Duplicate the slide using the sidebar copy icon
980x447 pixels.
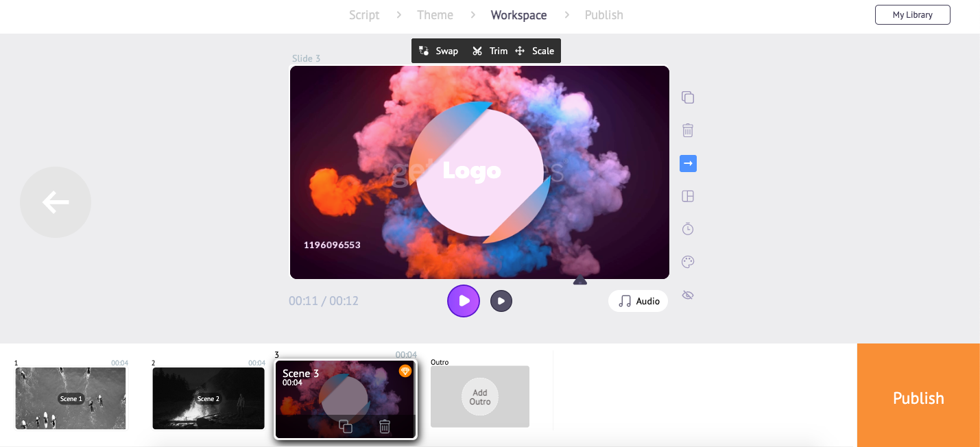(x=688, y=97)
